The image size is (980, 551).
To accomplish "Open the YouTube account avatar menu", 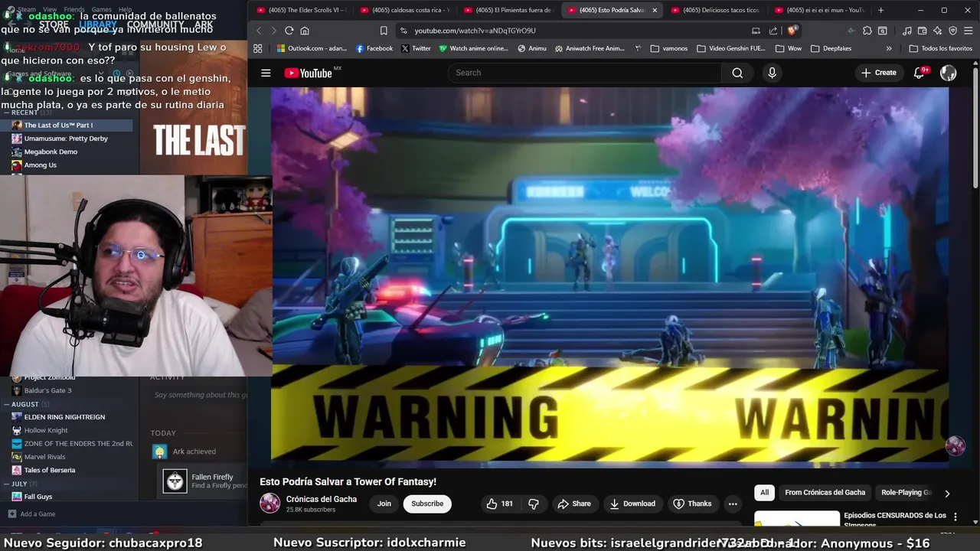I will 948,73.
